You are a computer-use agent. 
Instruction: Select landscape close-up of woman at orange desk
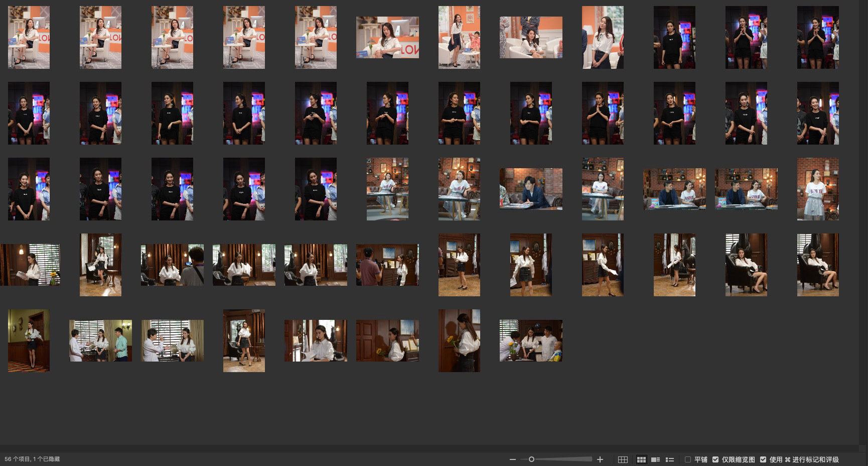click(387, 38)
